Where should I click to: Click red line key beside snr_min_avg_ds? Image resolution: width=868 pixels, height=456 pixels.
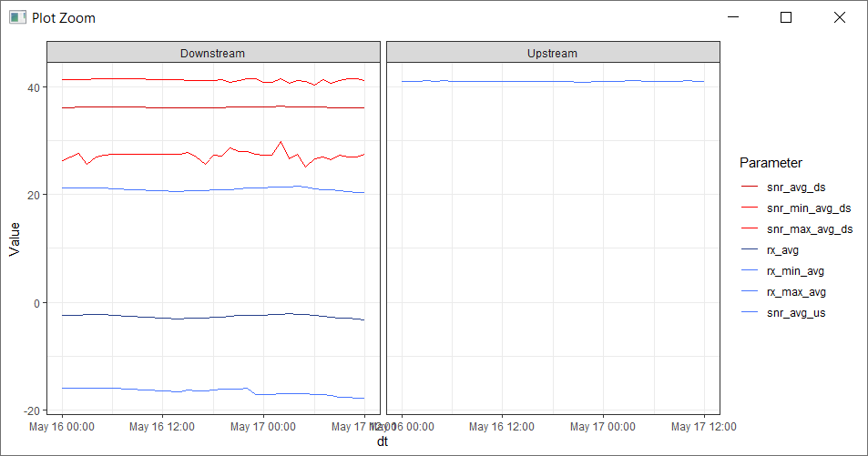click(x=750, y=208)
